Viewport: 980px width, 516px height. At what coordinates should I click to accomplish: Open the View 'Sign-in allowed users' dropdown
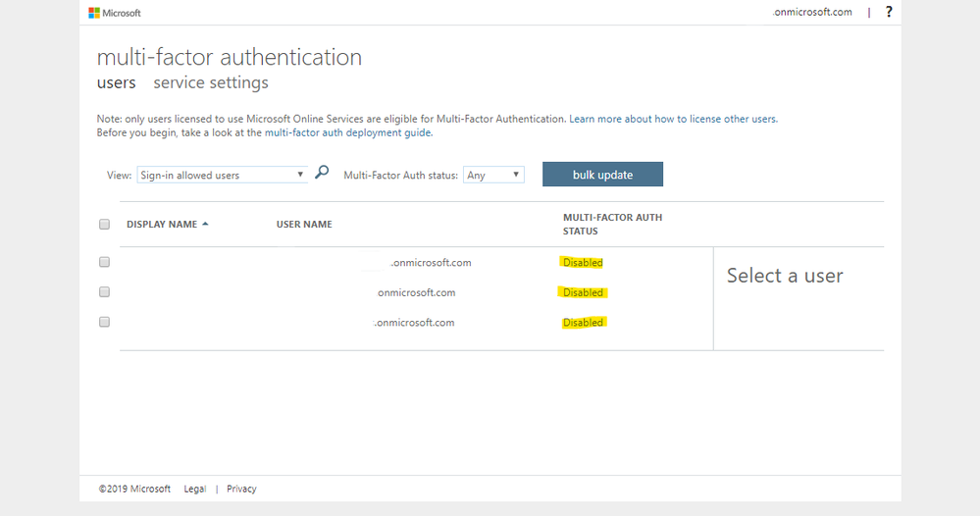[x=223, y=175]
